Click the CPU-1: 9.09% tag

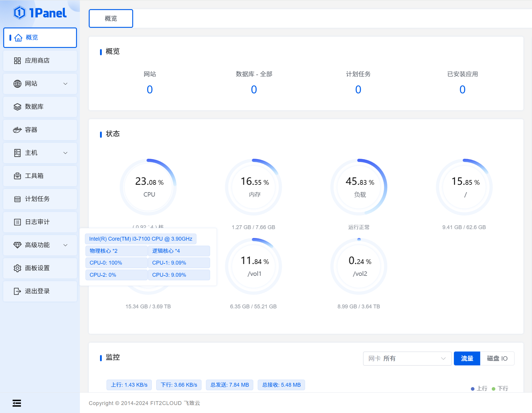[179, 263]
